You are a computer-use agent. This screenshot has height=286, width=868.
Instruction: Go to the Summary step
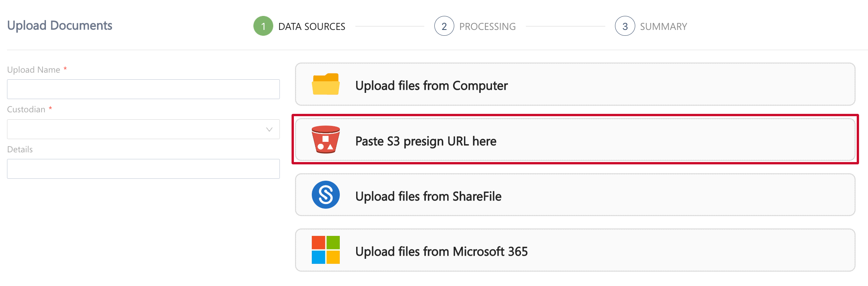663,26
